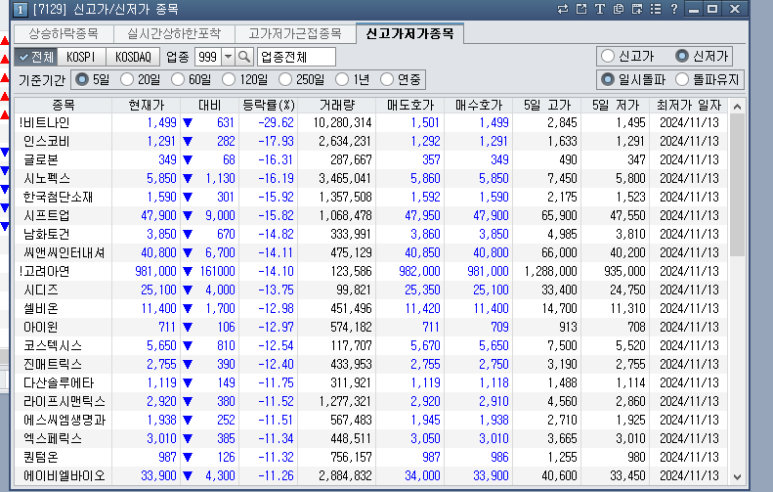Filter by the KOSPI button
The height and width of the screenshot is (492, 773).
point(81,57)
